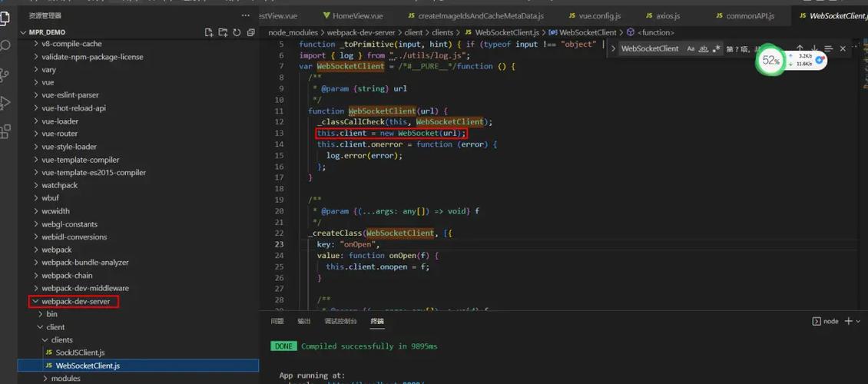Toggle regular expression search option

716,48
